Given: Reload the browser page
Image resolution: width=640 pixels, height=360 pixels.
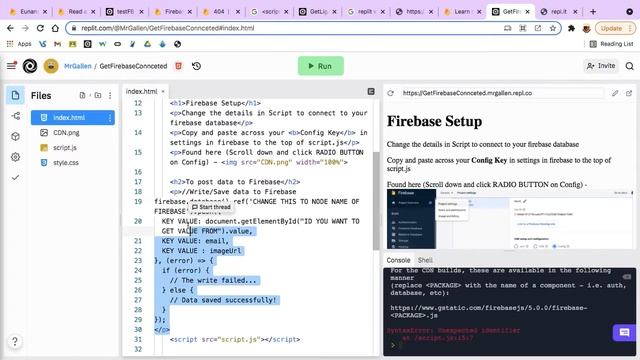Looking at the screenshot, I should pyautogui.click(x=40, y=28).
